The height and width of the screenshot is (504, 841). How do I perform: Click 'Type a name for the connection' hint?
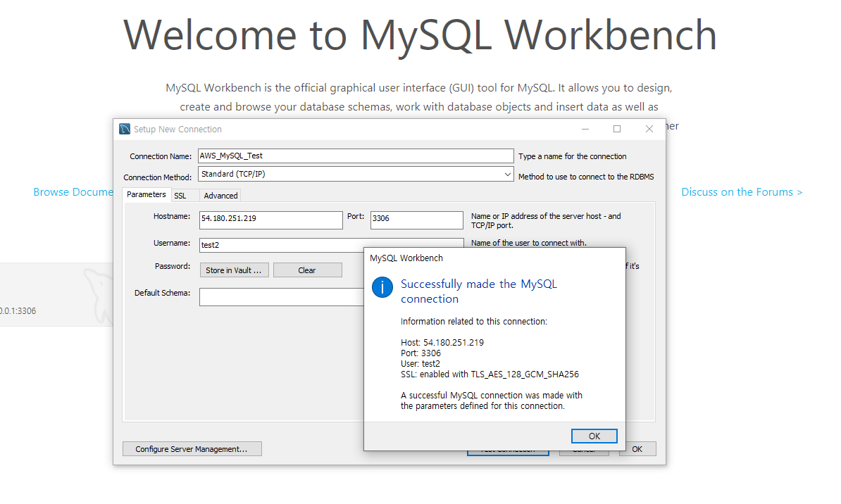[572, 156]
